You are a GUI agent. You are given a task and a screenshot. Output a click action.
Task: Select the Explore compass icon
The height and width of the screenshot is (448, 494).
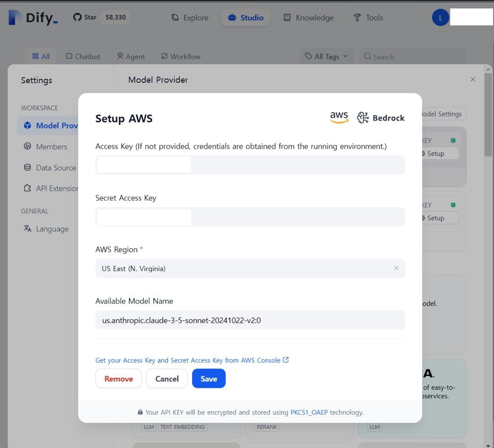click(175, 17)
